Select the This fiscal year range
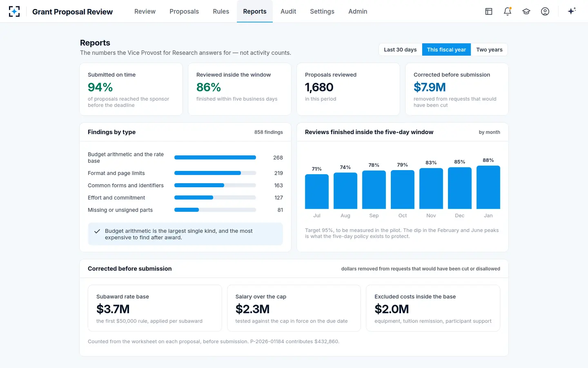 tap(446, 49)
